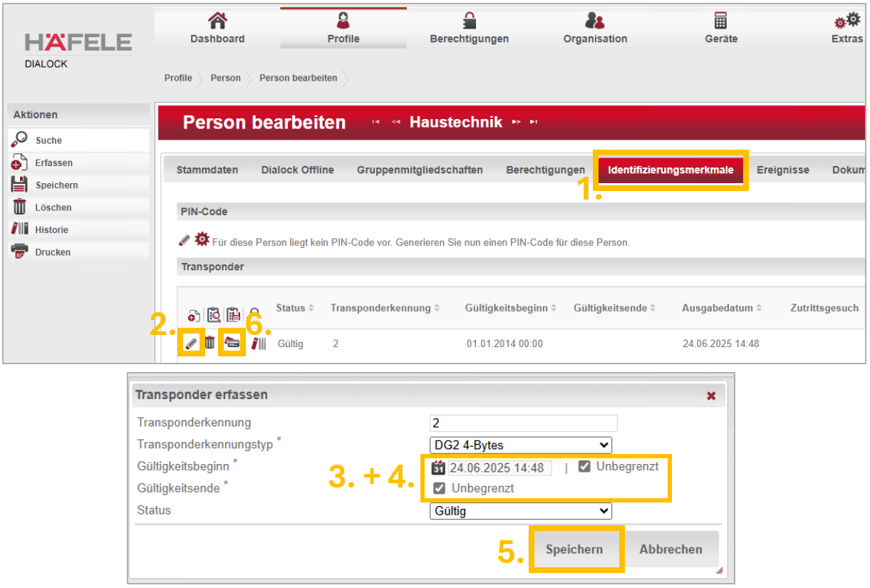Expand the Status dropdown showing Gültig
The image size is (870, 588).
(521, 511)
